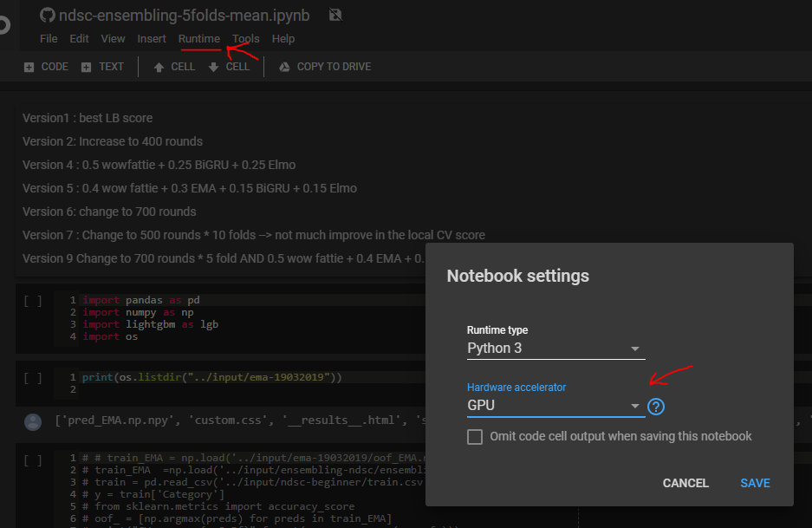Viewport: 812px width, 528px height.
Task: Enable omit code cell output when saving
Action: [475, 437]
